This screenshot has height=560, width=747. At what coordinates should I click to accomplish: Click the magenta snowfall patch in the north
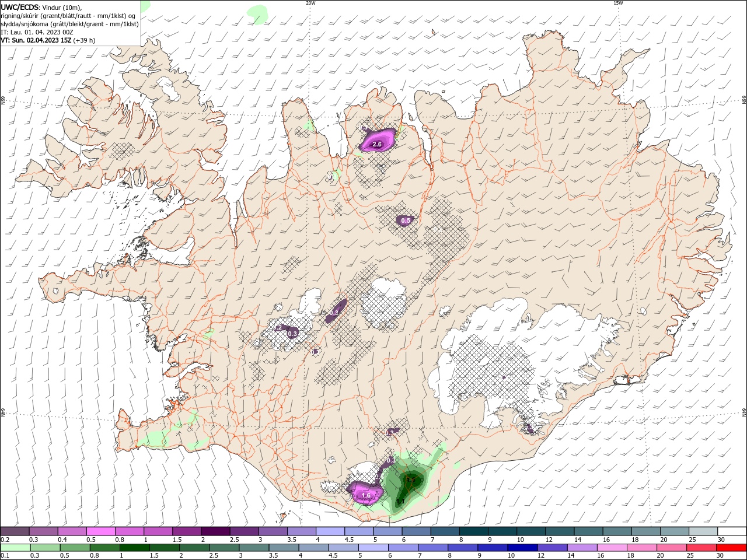pyautogui.click(x=378, y=140)
